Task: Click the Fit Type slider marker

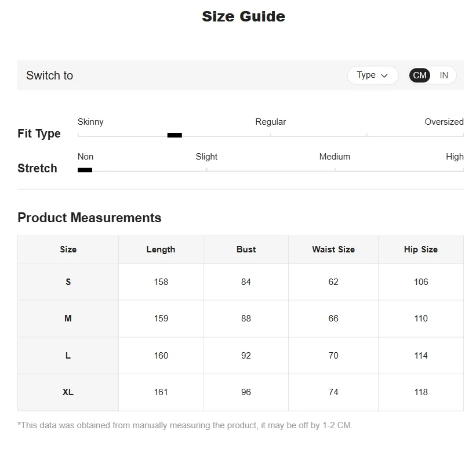Action: pos(175,135)
